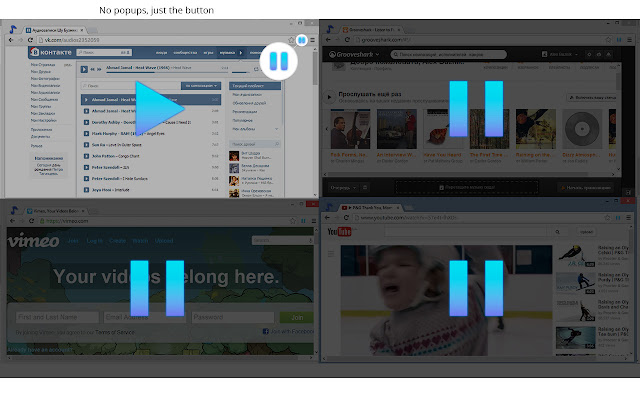Open Vimeo Create menu link

[x=118, y=241]
